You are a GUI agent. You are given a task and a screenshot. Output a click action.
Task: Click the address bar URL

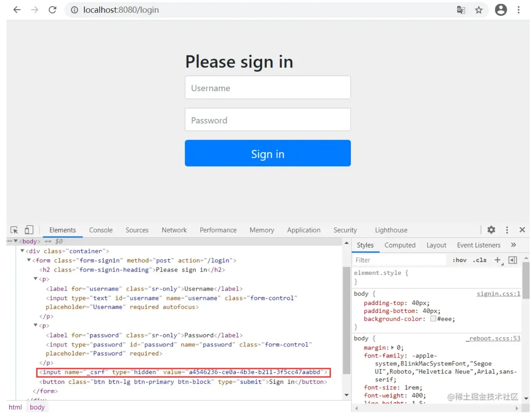pos(121,10)
